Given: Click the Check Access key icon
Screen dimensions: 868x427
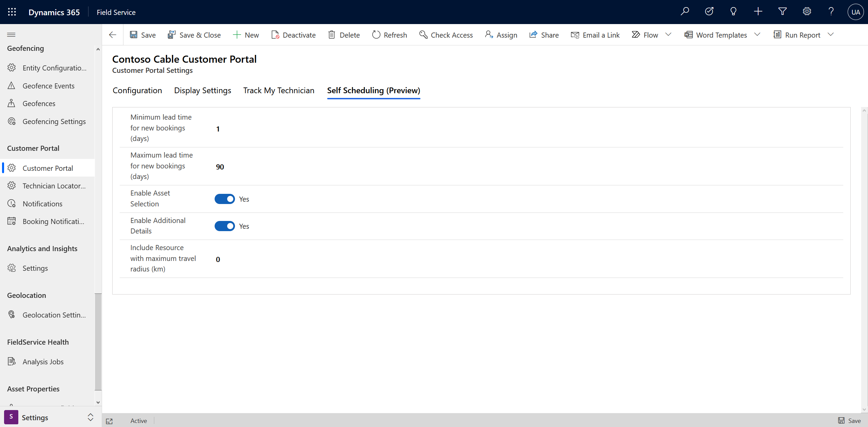Looking at the screenshot, I should pos(423,35).
